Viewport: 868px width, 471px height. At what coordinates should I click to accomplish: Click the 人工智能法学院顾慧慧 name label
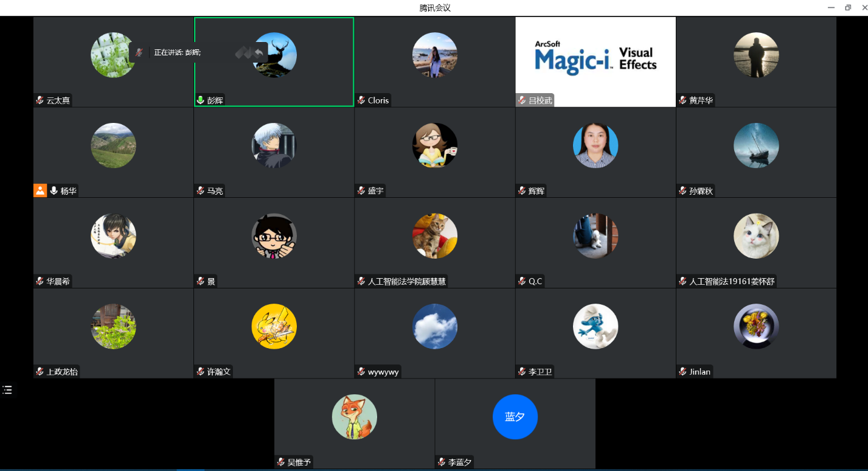point(407,281)
